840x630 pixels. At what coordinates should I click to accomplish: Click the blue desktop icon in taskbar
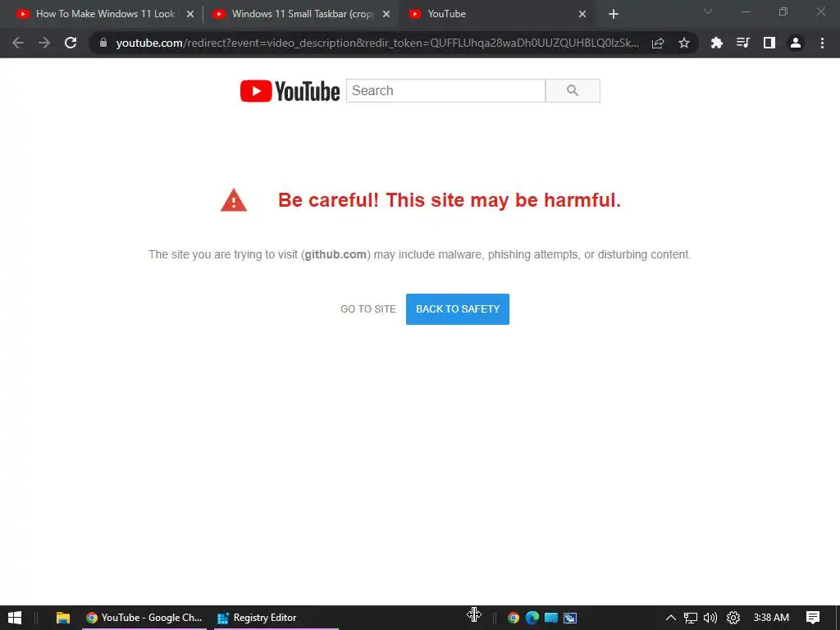(x=551, y=618)
